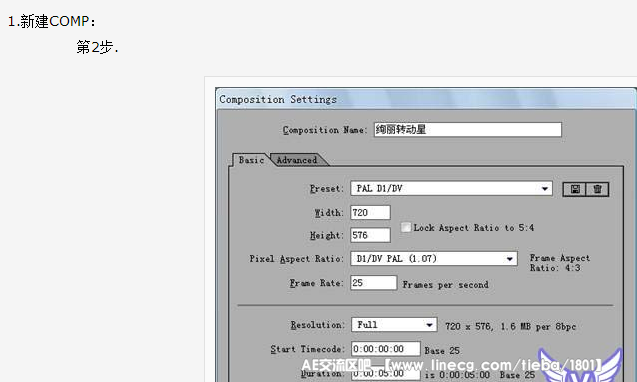Click the 'Base 25' text beside Start Timecode
The height and width of the screenshot is (382, 637).
[x=442, y=350]
